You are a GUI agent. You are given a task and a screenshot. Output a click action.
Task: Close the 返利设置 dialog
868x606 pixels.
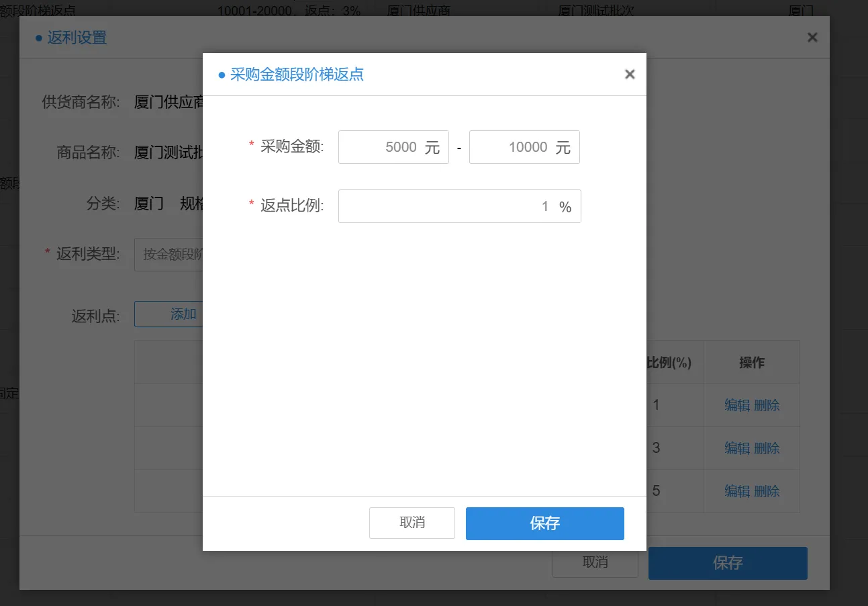(812, 37)
